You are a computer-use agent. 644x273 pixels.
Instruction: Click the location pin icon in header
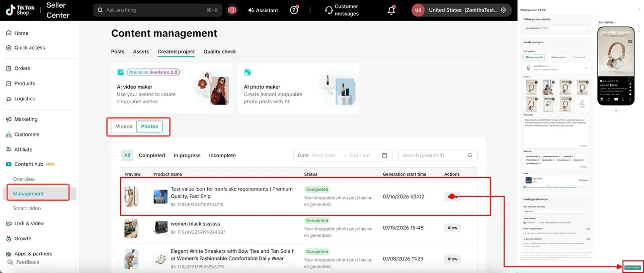point(503,10)
